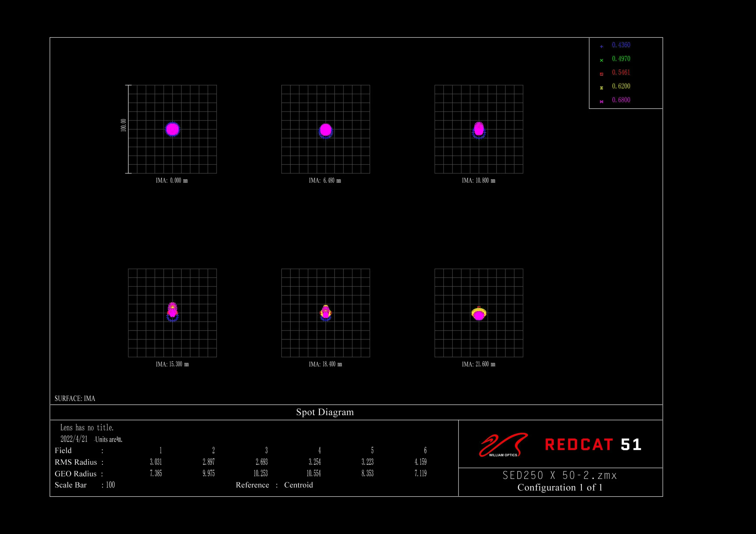Click the red square 0.5461 wavelength marker
This screenshot has height=534, width=756.
click(602, 74)
